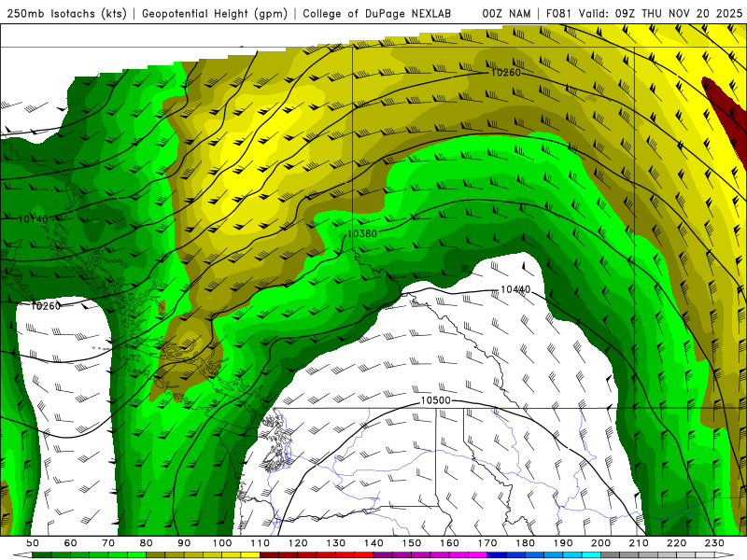Click the 50 tick on the color scale

[33, 543]
